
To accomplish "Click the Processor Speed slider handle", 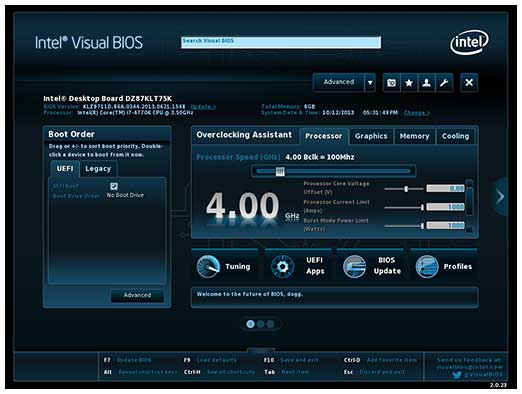I will (280, 171).
